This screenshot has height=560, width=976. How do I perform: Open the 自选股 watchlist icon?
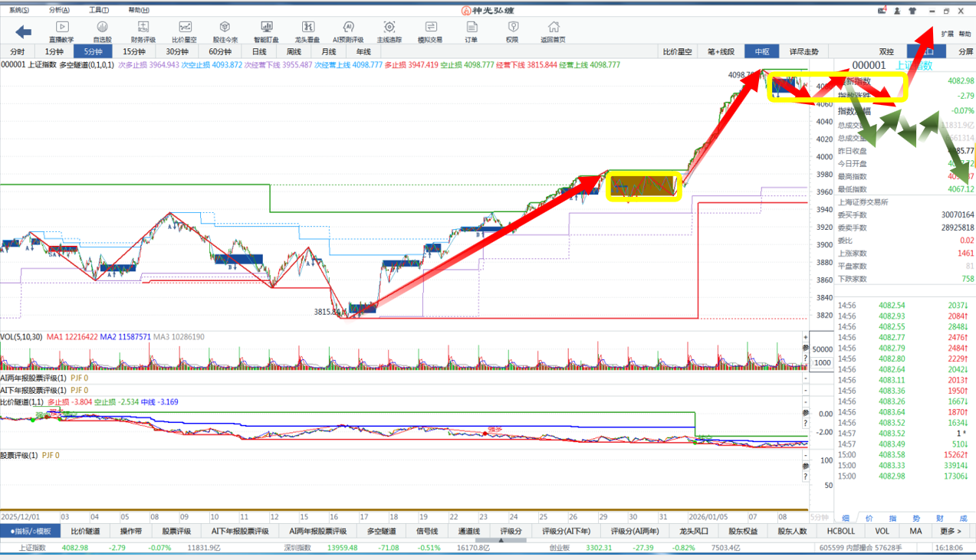(102, 31)
